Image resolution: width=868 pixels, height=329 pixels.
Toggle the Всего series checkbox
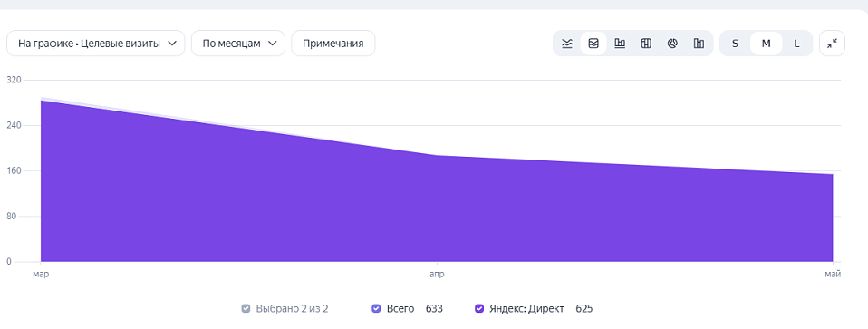pyautogui.click(x=376, y=308)
